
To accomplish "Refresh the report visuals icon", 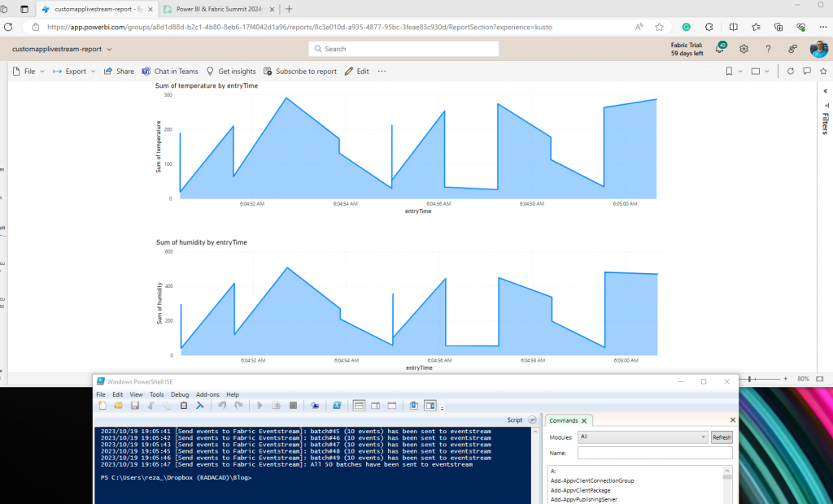I will pyautogui.click(x=790, y=72).
